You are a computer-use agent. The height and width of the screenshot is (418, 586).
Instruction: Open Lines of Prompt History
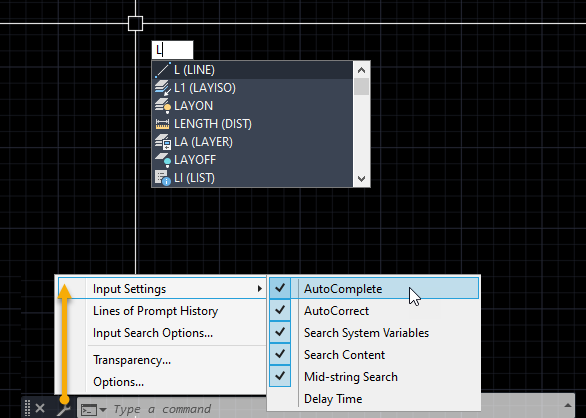pos(155,311)
